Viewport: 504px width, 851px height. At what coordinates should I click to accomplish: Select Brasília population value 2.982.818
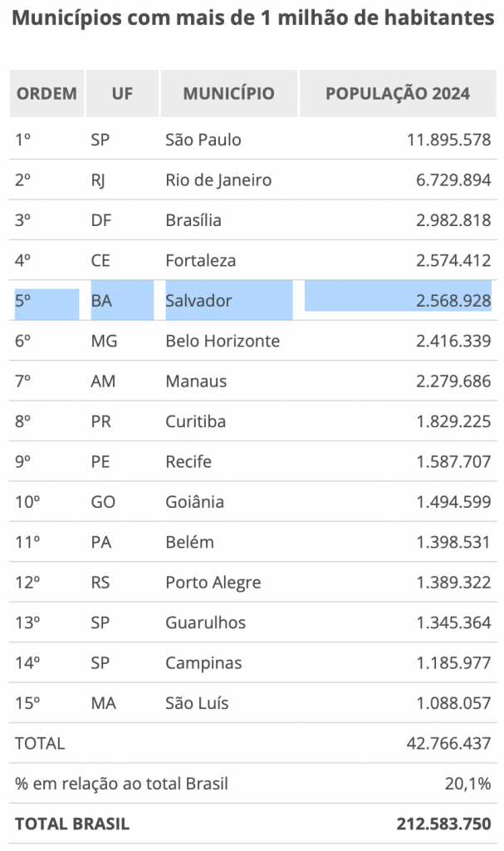click(x=453, y=220)
